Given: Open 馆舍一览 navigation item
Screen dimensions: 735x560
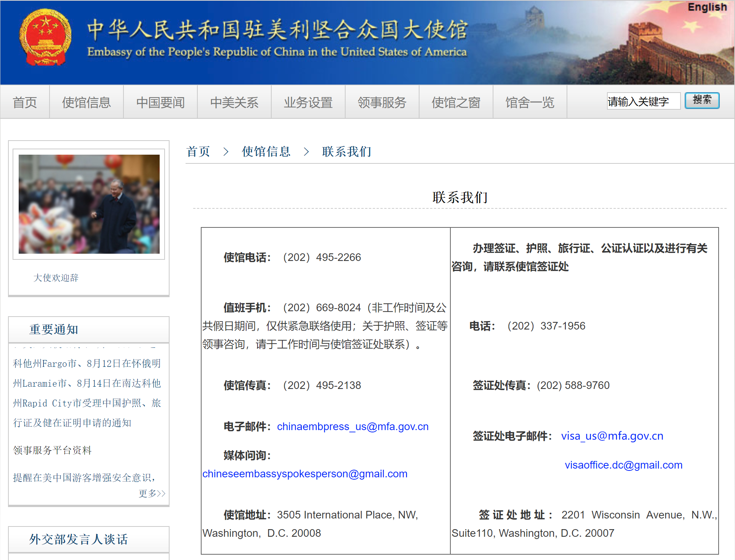Looking at the screenshot, I should (x=530, y=102).
